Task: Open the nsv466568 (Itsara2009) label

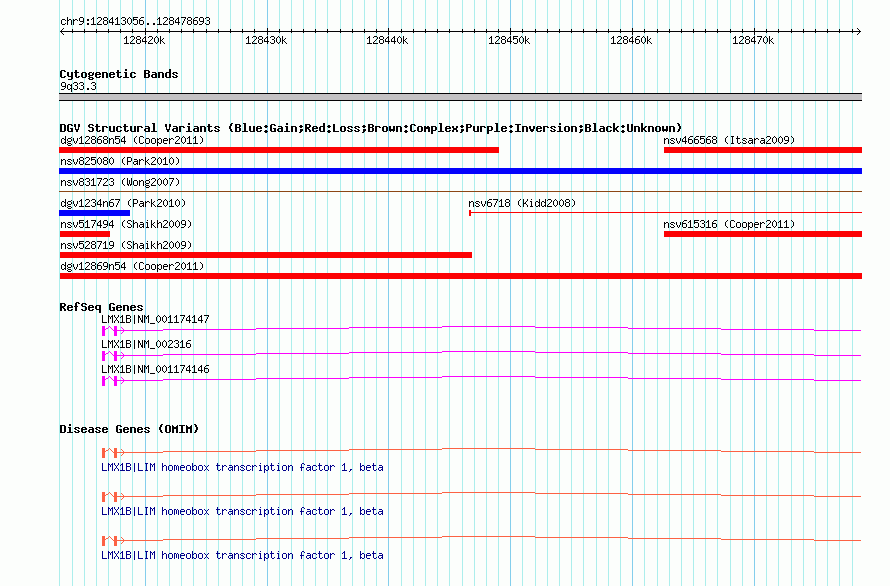Action: click(x=729, y=140)
